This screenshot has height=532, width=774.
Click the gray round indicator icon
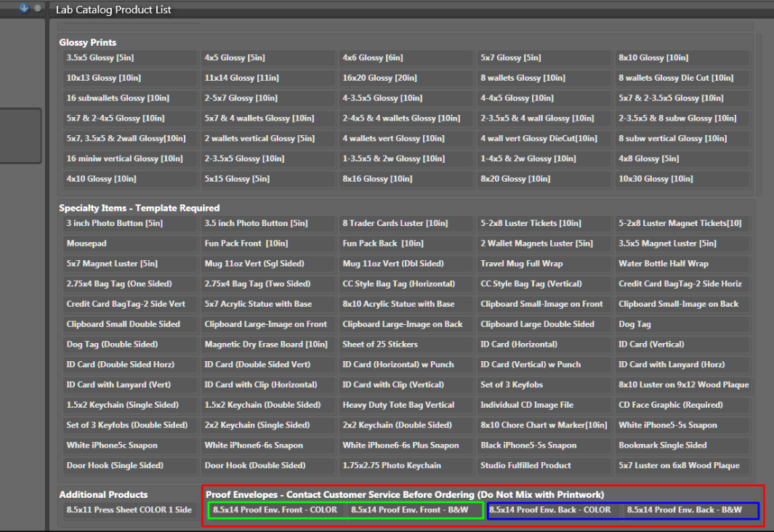pos(37,8)
